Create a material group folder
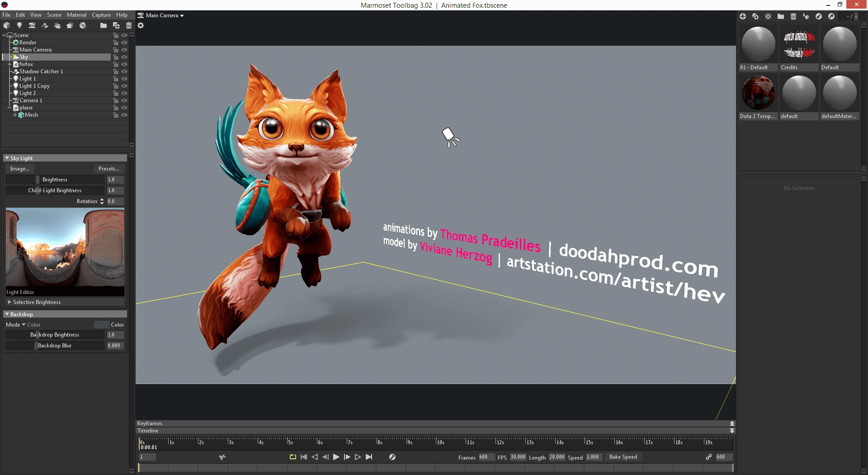The image size is (868, 475). tap(781, 16)
